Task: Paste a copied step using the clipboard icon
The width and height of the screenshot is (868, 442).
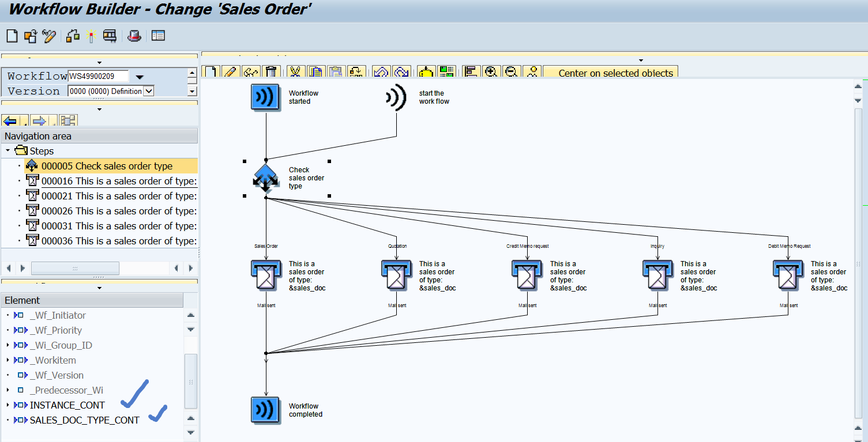Action: (x=336, y=71)
